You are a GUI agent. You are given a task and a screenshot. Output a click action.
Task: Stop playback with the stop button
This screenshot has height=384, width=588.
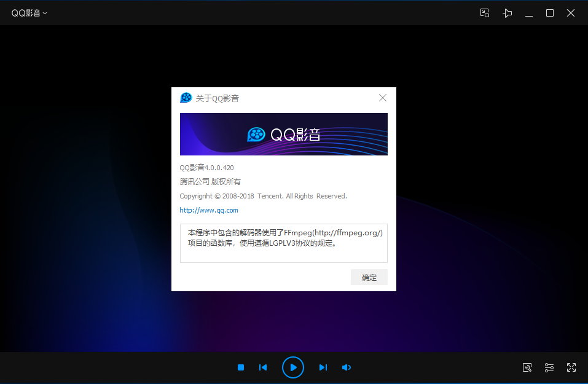pos(241,367)
